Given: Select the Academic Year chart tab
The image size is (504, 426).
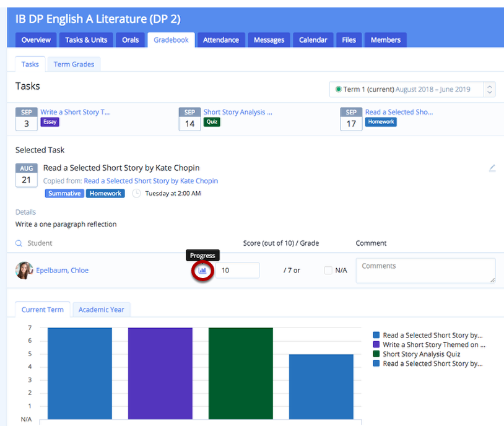Looking at the screenshot, I should pos(101,309).
